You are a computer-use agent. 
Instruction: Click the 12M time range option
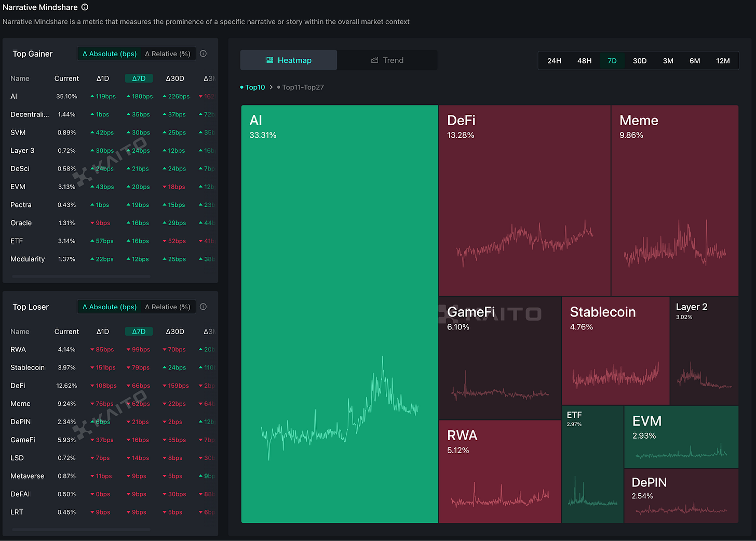tap(723, 60)
